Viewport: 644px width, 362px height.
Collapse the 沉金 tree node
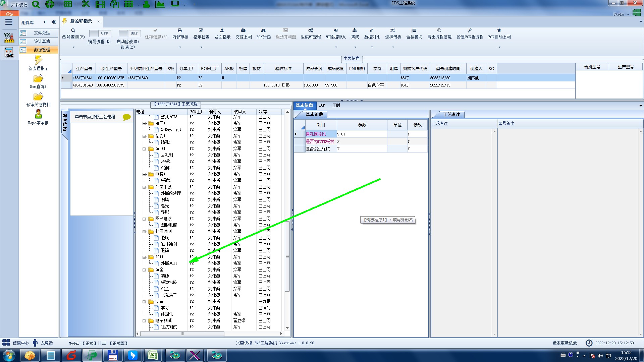click(144, 270)
